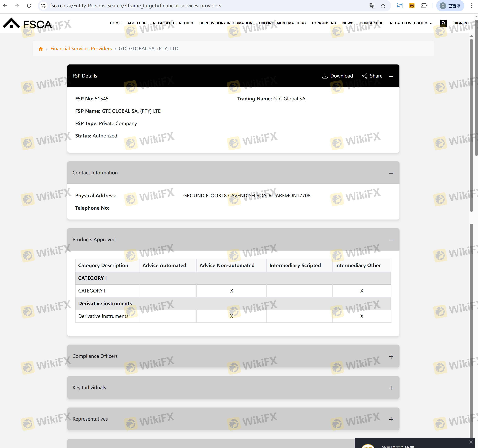478x448 pixels.
Task: Collapse the Contact Information section
Action: click(x=391, y=173)
